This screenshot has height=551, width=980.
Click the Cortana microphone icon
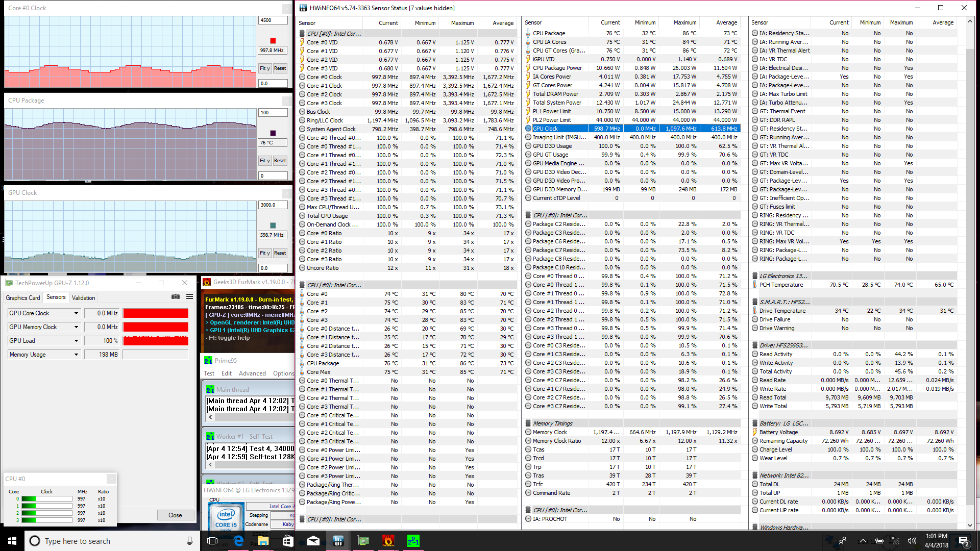tap(189, 541)
